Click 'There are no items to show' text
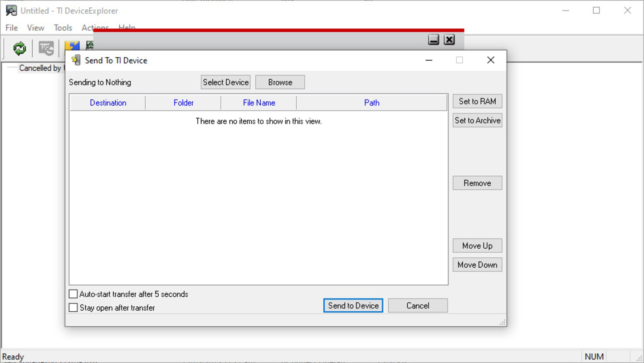The image size is (644, 363). coord(259,121)
